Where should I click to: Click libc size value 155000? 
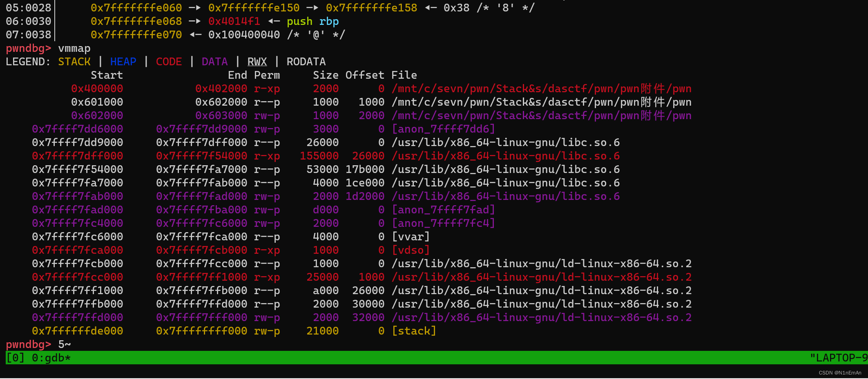click(x=319, y=156)
